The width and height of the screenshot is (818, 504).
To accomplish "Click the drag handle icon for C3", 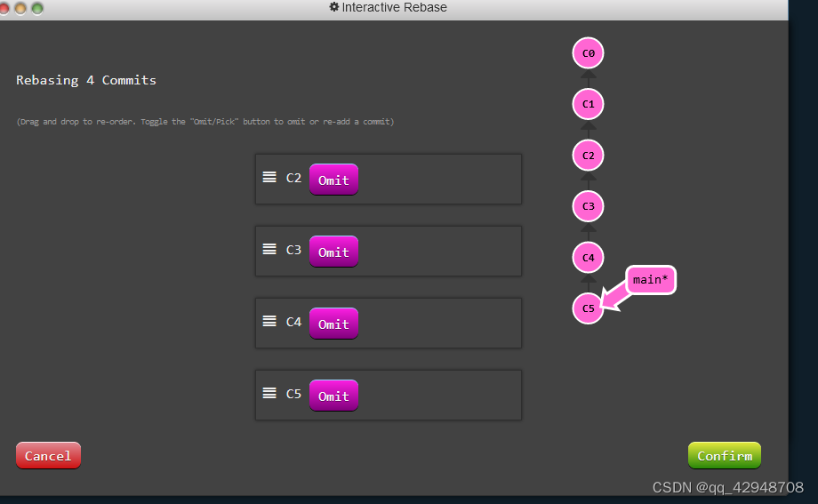I will click(x=269, y=250).
